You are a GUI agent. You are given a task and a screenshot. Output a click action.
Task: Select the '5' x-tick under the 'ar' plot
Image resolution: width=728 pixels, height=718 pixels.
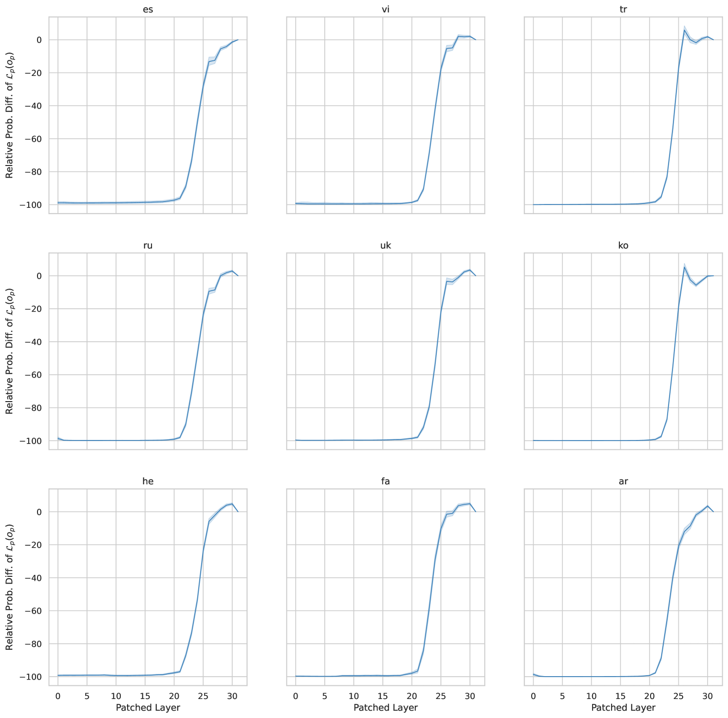coord(562,695)
